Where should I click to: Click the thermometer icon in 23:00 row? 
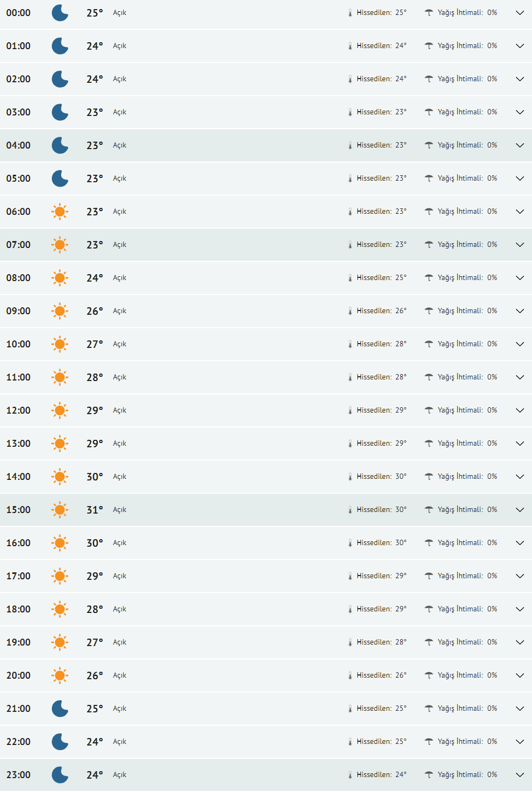point(350,775)
